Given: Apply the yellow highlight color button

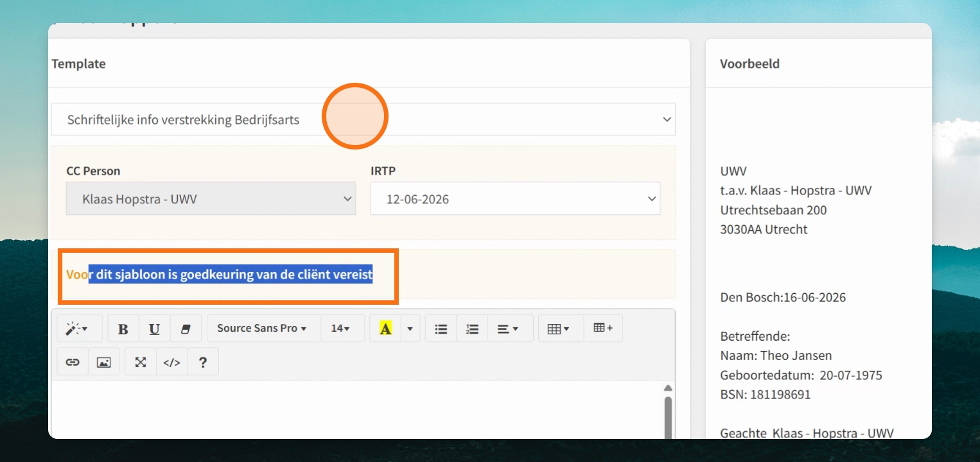Looking at the screenshot, I should 385,329.
